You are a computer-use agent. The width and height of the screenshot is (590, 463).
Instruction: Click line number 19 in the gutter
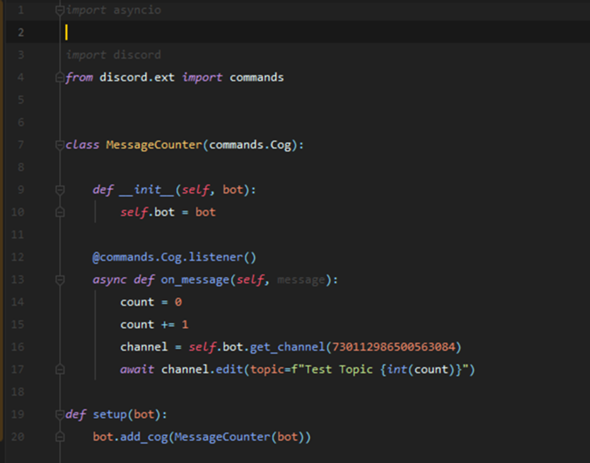[x=18, y=414]
